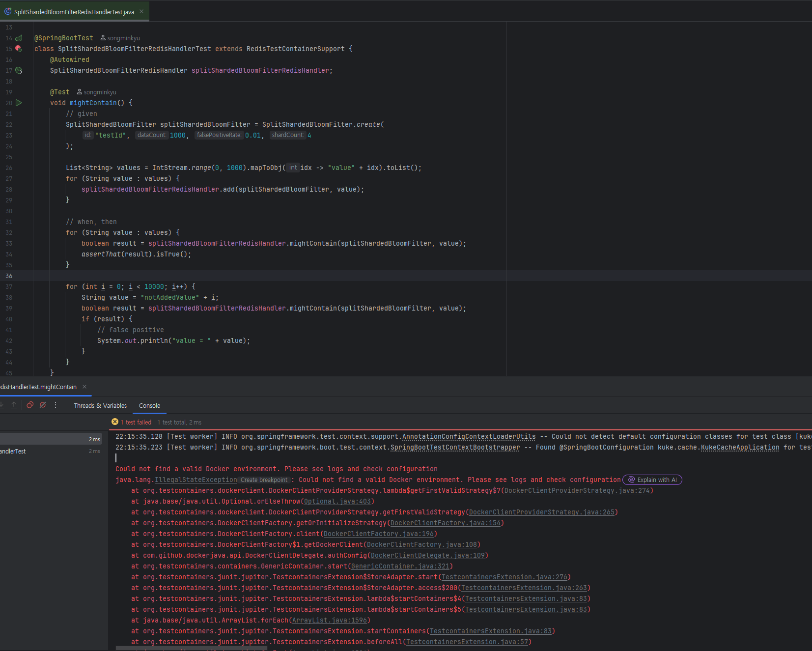Close the SplitShardedBloomFilterRedisHandlerTest.java editor tab
Screen dimensions: 812x651
(x=141, y=11)
